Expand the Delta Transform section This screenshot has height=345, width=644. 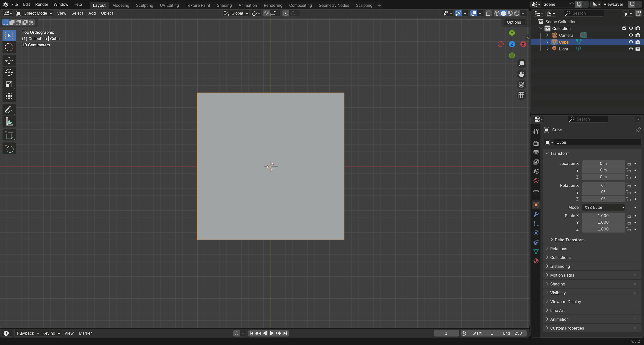[569, 240]
